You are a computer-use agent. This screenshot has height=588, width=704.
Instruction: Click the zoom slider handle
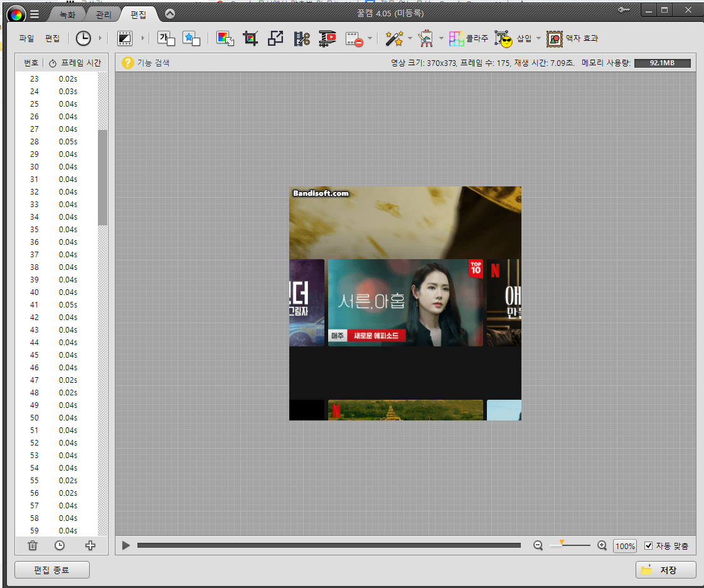point(562,543)
